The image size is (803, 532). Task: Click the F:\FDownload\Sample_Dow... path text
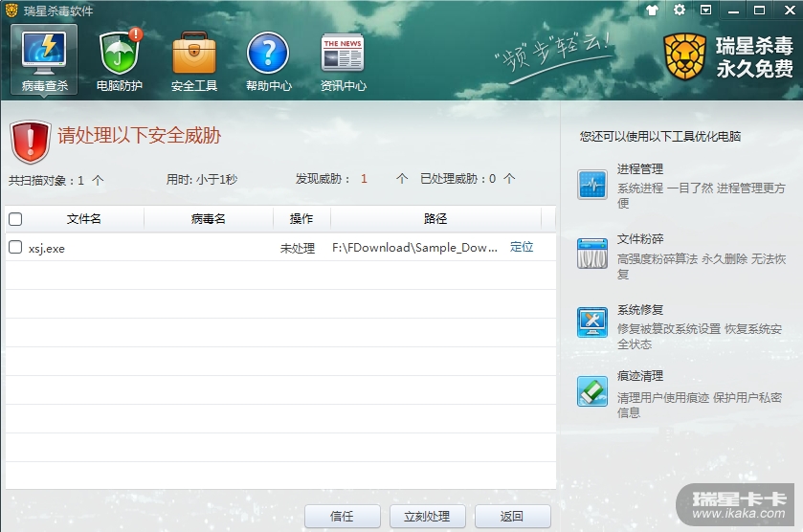(414, 248)
